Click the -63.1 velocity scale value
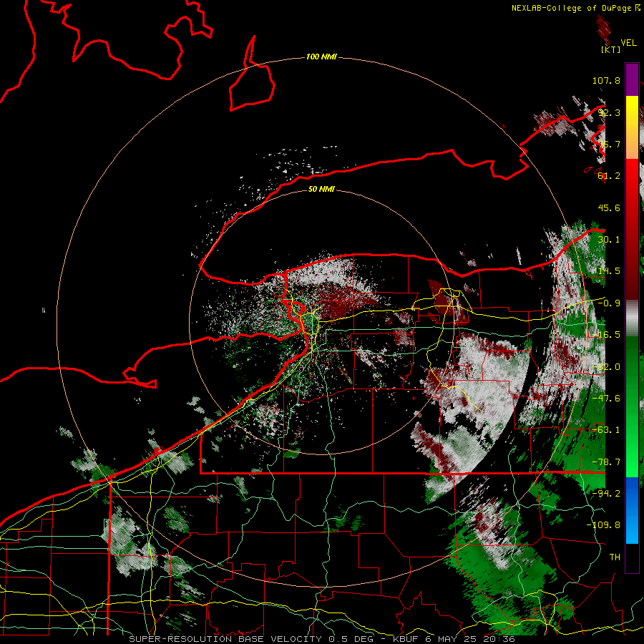Viewport: 644px width, 644px height. pos(606,430)
